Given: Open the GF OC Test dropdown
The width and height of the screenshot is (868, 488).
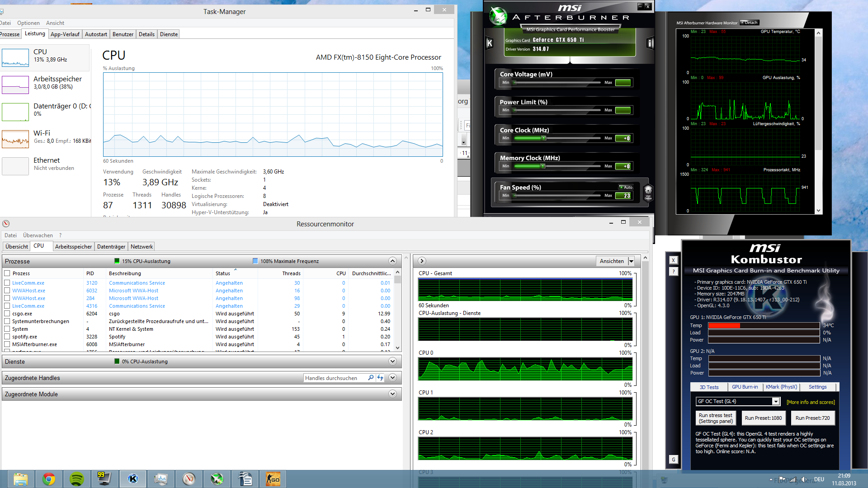Looking at the screenshot, I should pyautogui.click(x=775, y=401).
